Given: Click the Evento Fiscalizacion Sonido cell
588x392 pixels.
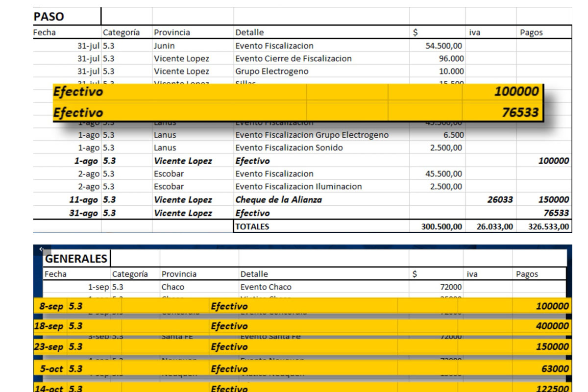Looking at the screenshot, I should 289,147.
